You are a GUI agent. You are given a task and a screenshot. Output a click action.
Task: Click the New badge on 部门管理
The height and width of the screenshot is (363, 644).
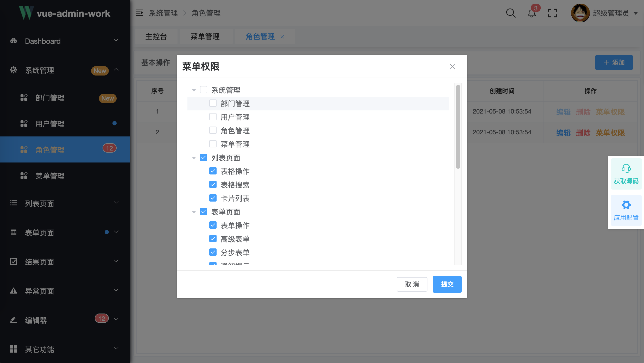(108, 98)
